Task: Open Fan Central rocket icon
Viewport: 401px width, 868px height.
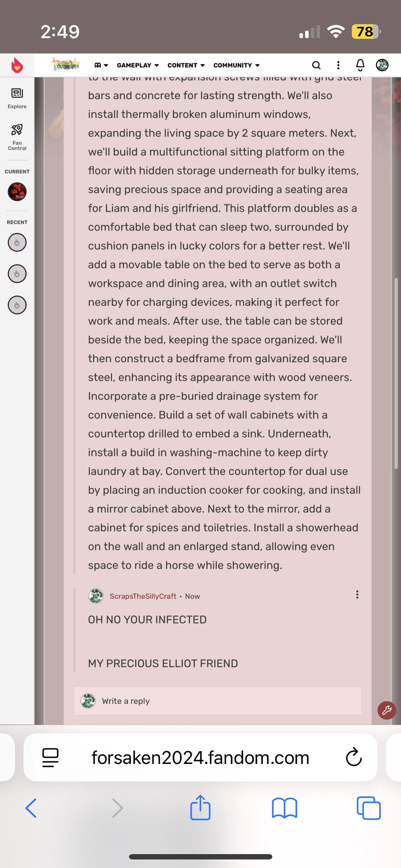Action: [x=17, y=136]
